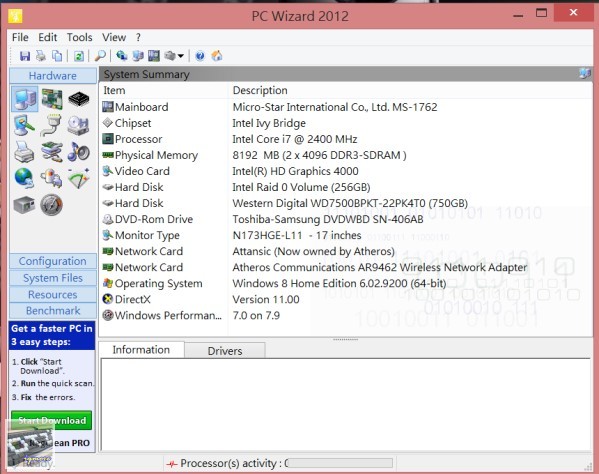Click the mainboard-picture toolbar icon
The height and width of the screenshot is (474, 599).
pyautogui.click(x=154, y=56)
